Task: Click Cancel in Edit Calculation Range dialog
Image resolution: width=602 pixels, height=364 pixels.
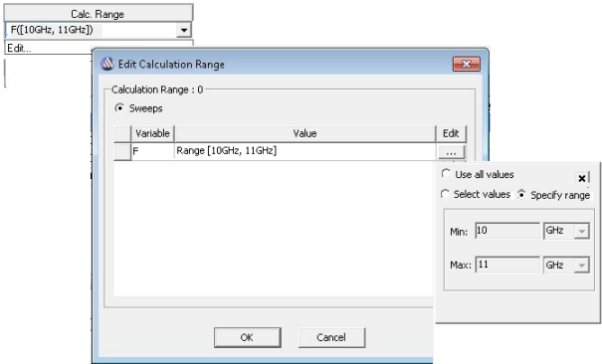Action: tap(331, 337)
